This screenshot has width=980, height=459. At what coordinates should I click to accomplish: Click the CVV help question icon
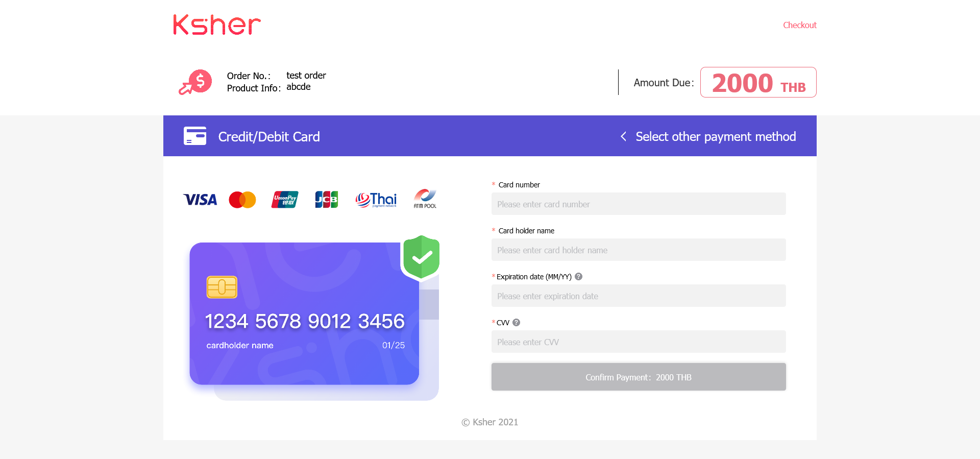coord(516,322)
